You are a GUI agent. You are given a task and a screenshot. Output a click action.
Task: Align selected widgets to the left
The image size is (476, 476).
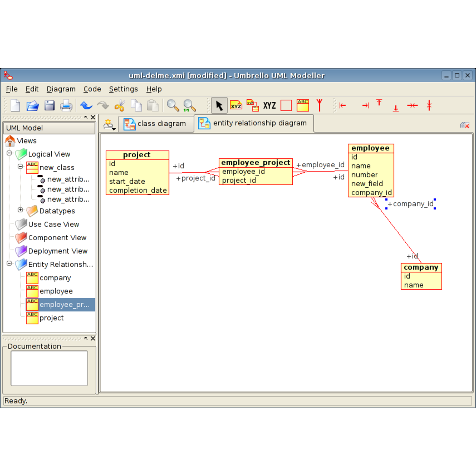tap(342, 105)
